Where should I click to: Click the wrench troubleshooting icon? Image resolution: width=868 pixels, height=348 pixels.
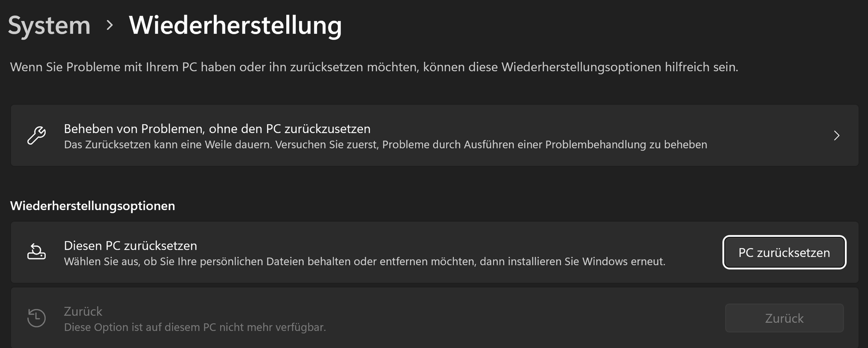tap(37, 136)
